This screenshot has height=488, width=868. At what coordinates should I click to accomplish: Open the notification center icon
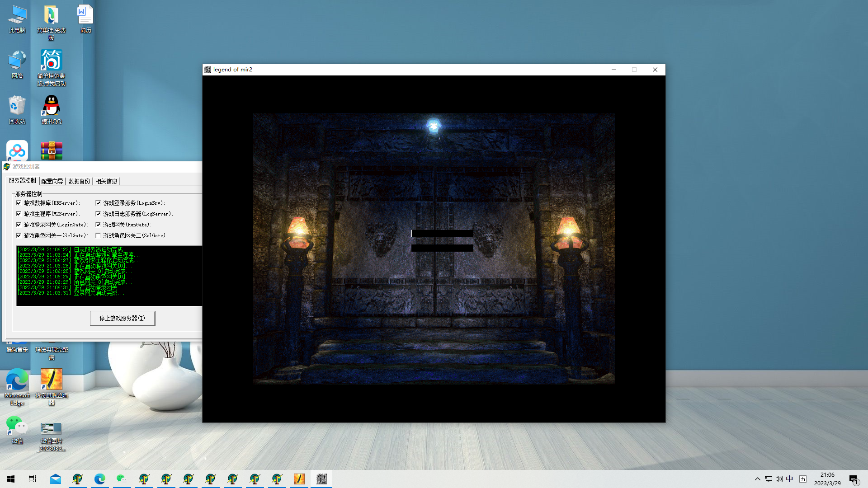point(854,479)
